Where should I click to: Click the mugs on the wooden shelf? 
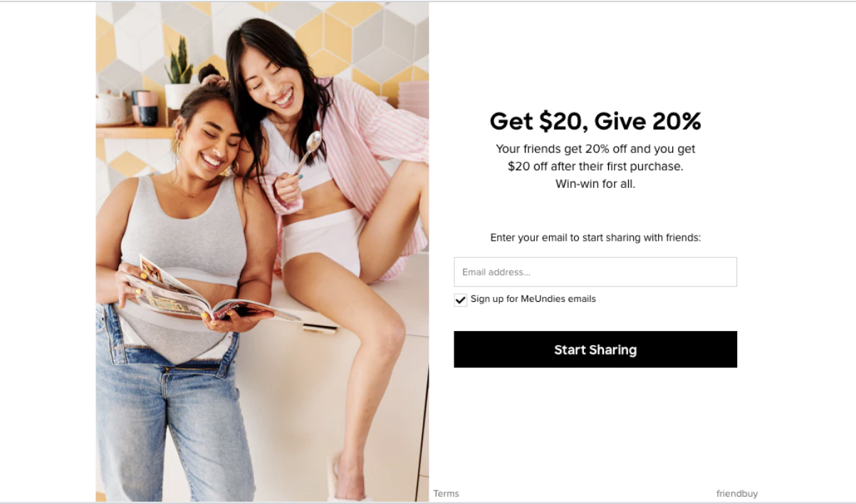pos(145,107)
